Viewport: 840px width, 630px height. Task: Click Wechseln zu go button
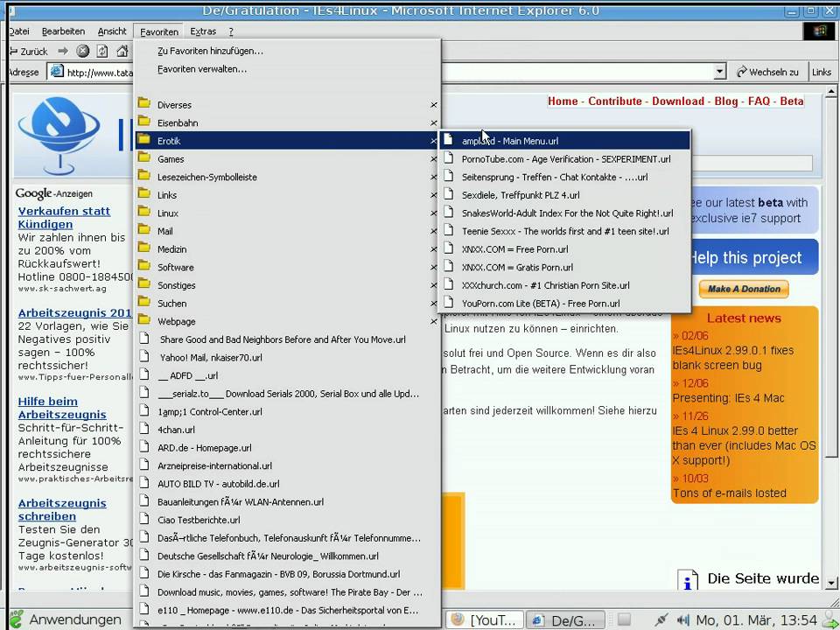[767, 72]
